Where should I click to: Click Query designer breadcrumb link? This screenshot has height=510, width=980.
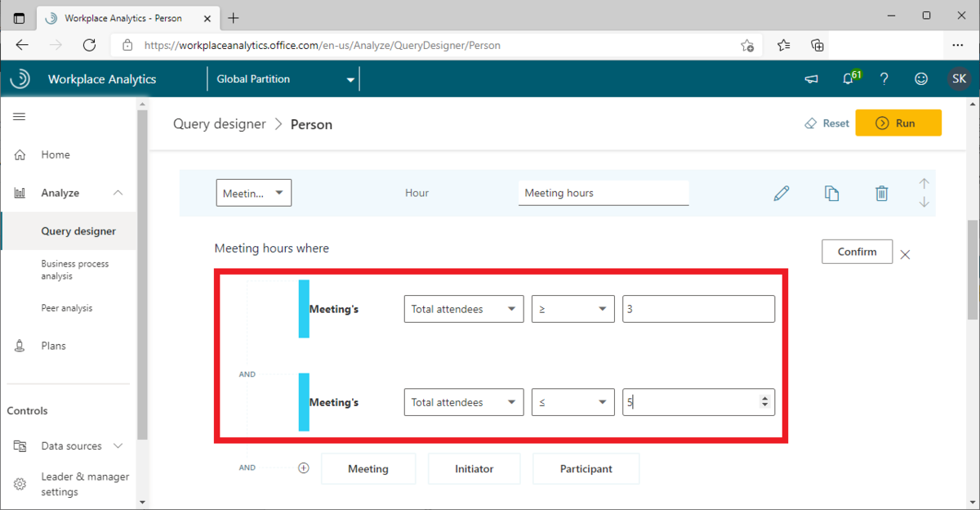220,124
